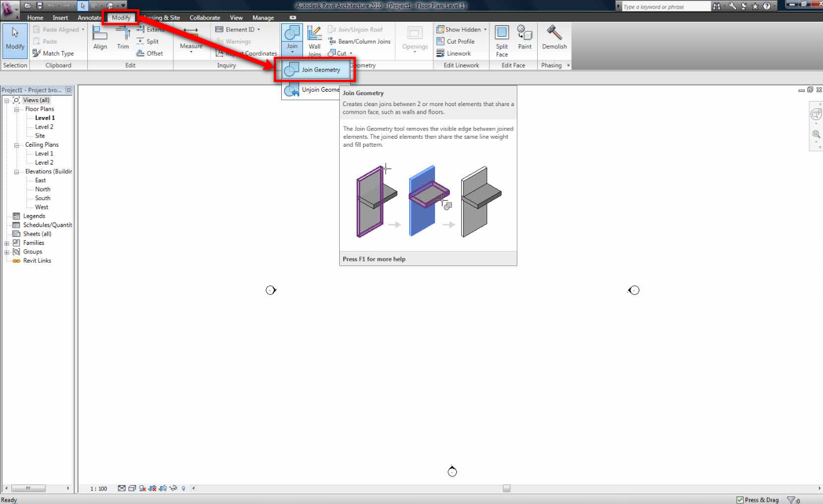Open the Element ID dropdown
The height and width of the screenshot is (504, 823).
[x=258, y=30]
